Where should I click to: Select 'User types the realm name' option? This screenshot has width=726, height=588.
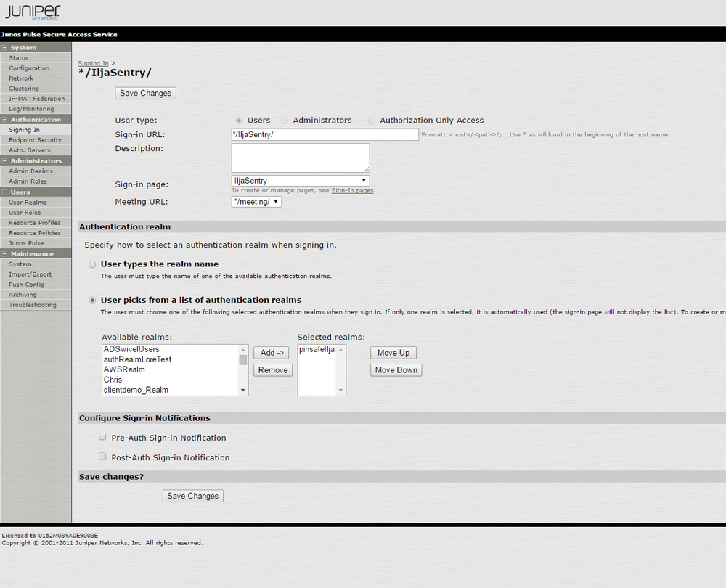coord(92,264)
